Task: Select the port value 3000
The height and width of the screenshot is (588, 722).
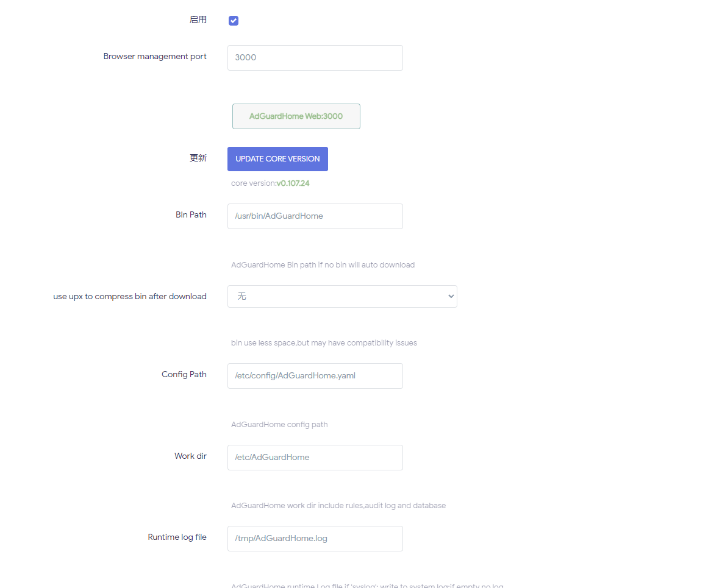Action: [246, 57]
